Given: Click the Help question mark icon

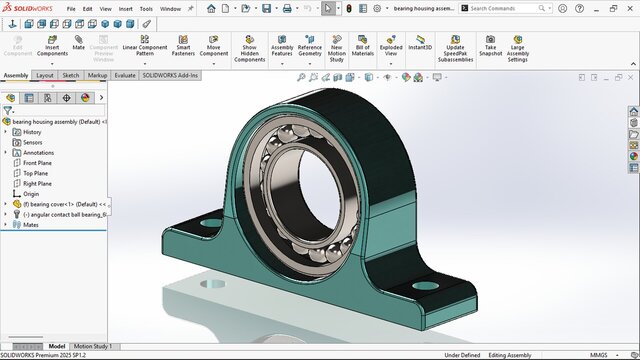Looking at the screenshot, I should coord(579,8).
